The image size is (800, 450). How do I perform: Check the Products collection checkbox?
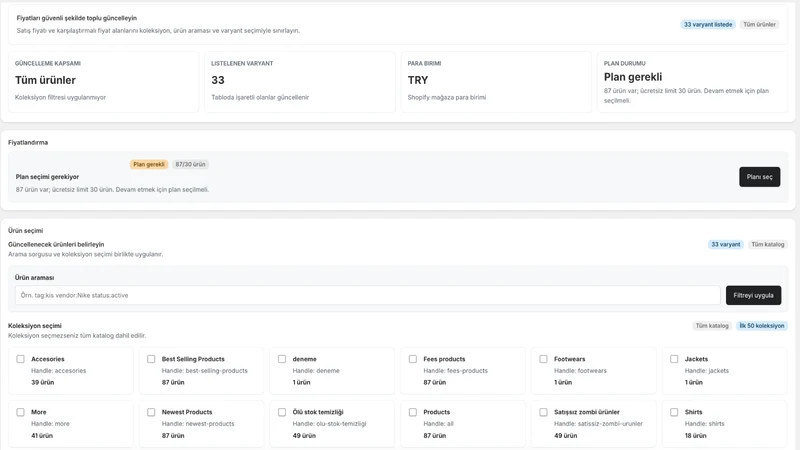413,412
